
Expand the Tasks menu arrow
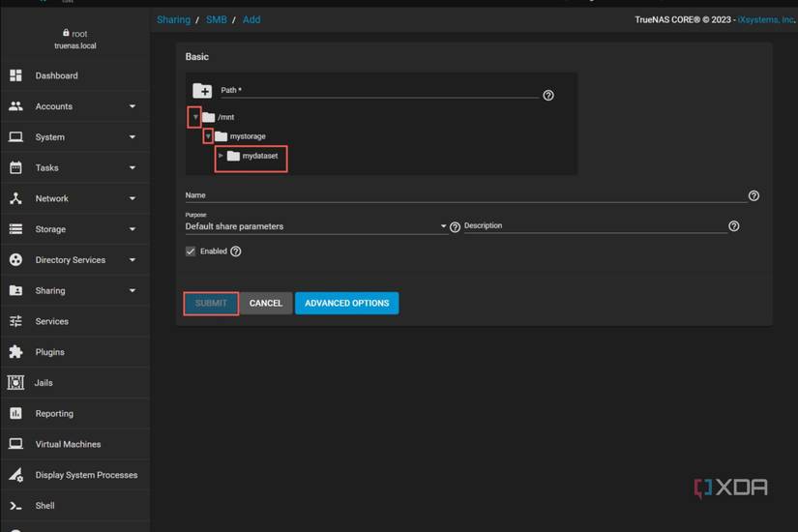coord(133,168)
